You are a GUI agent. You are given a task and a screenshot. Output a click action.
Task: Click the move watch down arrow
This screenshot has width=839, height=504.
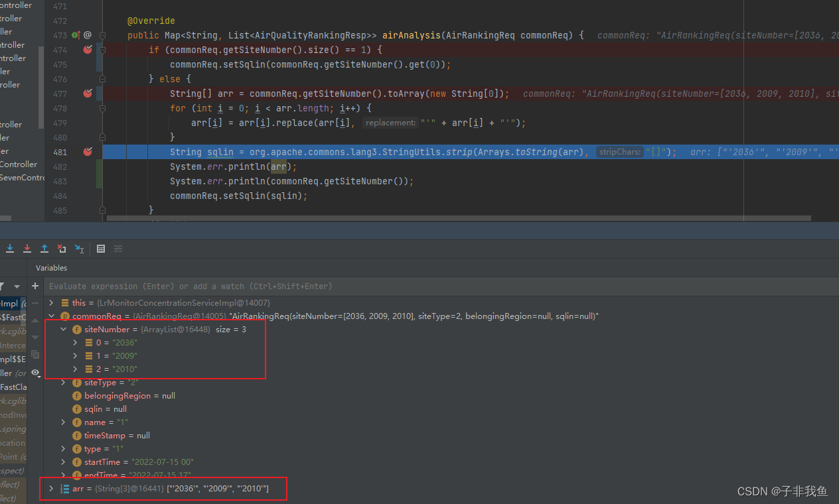pos(36,338)
